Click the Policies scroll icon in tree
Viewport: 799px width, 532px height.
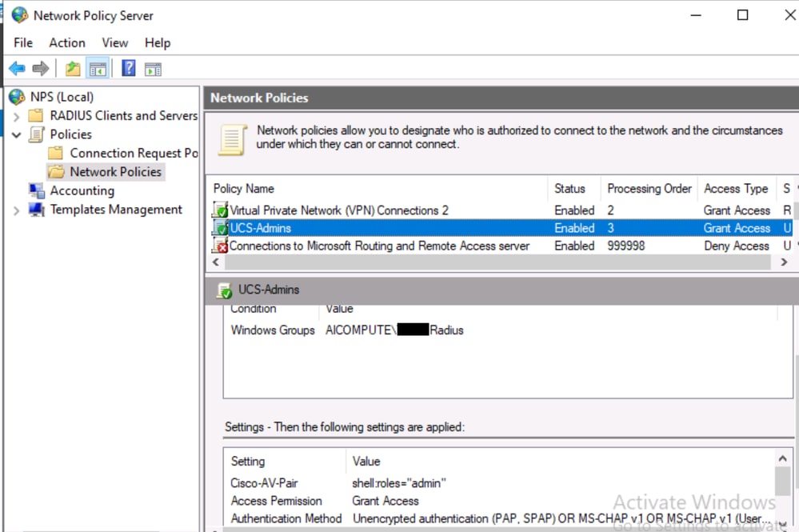tap(36, 134)
